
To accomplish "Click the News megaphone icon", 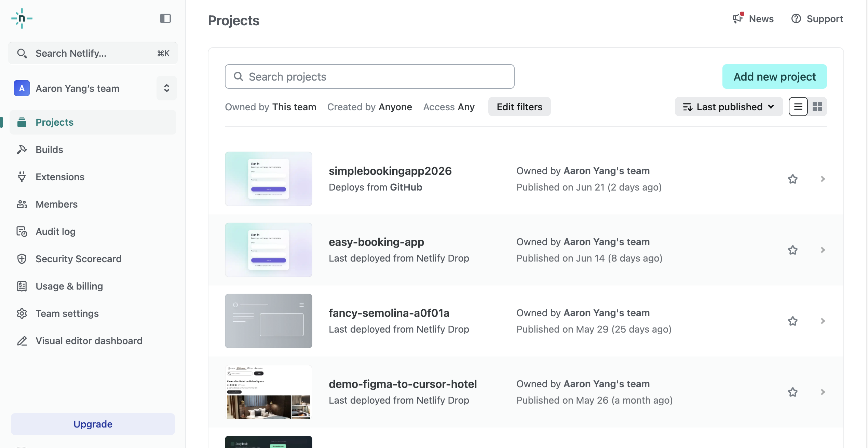I will pyautogui.click(x=738, y=18).
